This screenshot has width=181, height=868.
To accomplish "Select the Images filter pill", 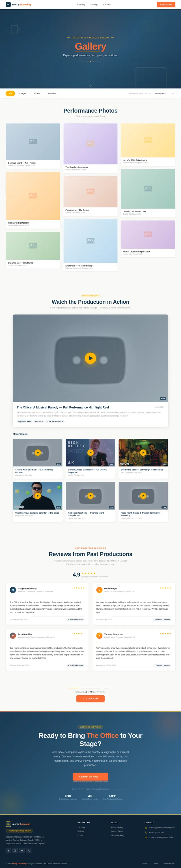I will 23,93.
